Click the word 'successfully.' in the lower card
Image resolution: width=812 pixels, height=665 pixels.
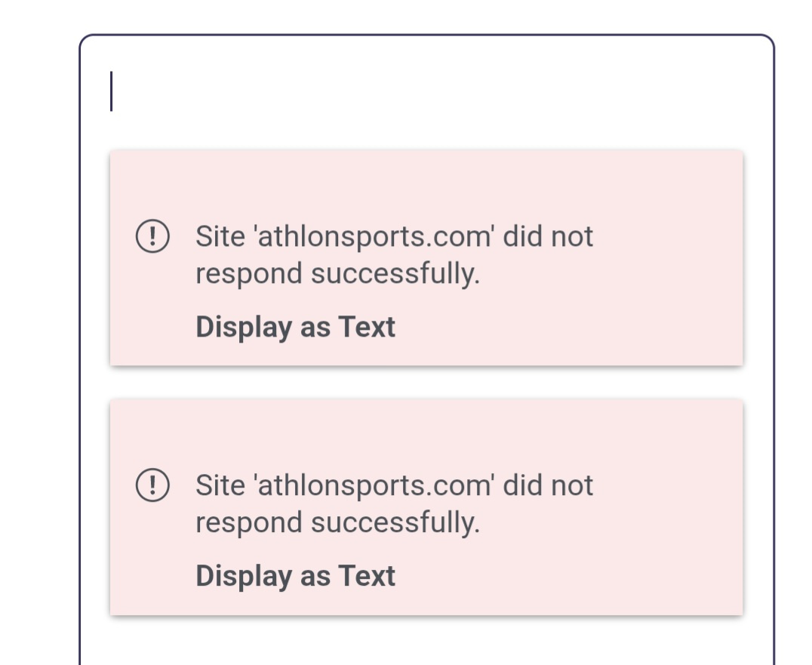coord(395,522)
